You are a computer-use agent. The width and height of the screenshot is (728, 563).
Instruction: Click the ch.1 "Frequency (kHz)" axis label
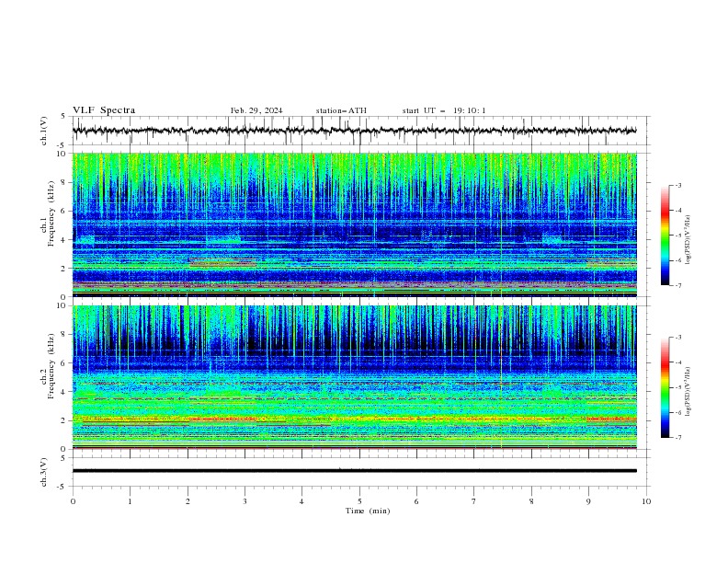point(51,214)
